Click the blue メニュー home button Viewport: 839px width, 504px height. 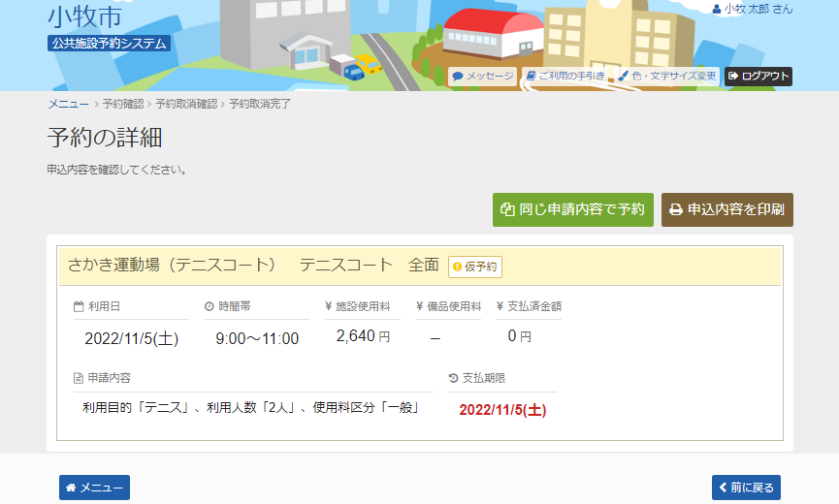click(x=94, y=488)
